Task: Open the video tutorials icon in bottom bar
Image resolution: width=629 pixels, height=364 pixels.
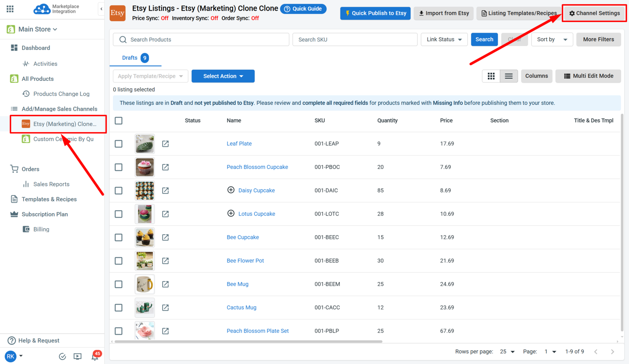Action: point(77,357)
